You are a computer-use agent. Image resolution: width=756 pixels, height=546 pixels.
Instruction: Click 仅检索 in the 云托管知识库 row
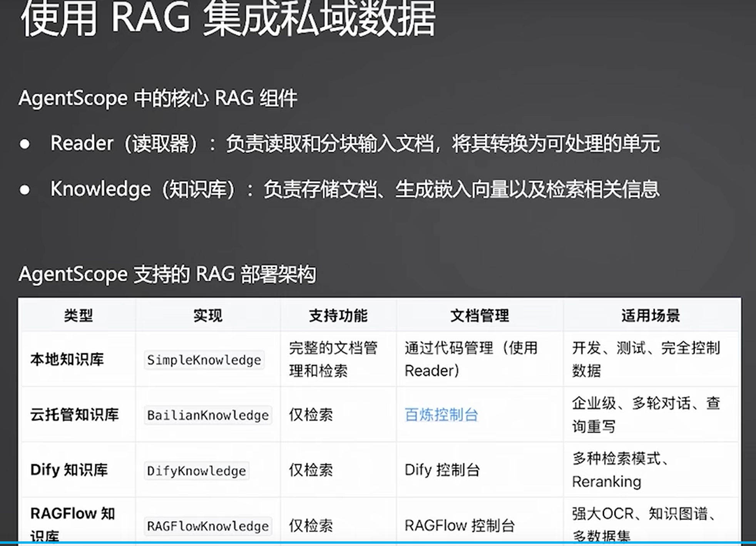click(311, 415)
